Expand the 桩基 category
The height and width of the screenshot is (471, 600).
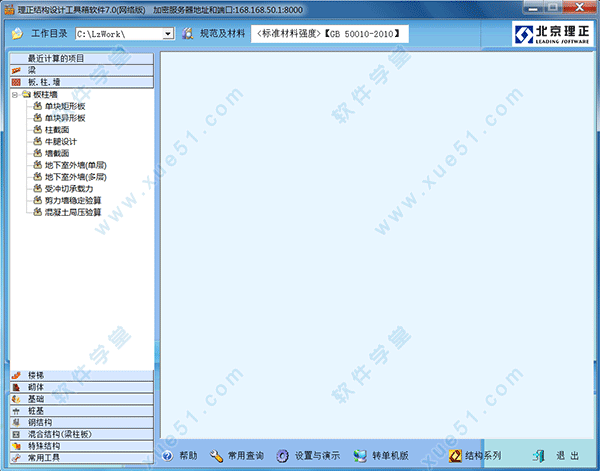[82, 411]
